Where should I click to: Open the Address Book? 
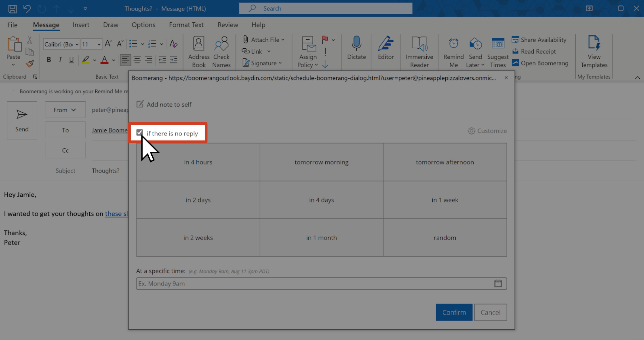coord(199,52)
